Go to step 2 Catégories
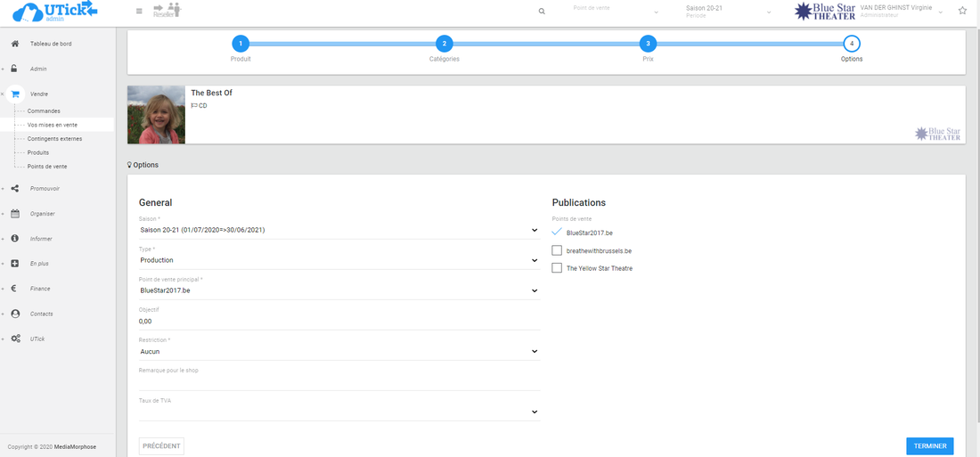 pos(444,44)
